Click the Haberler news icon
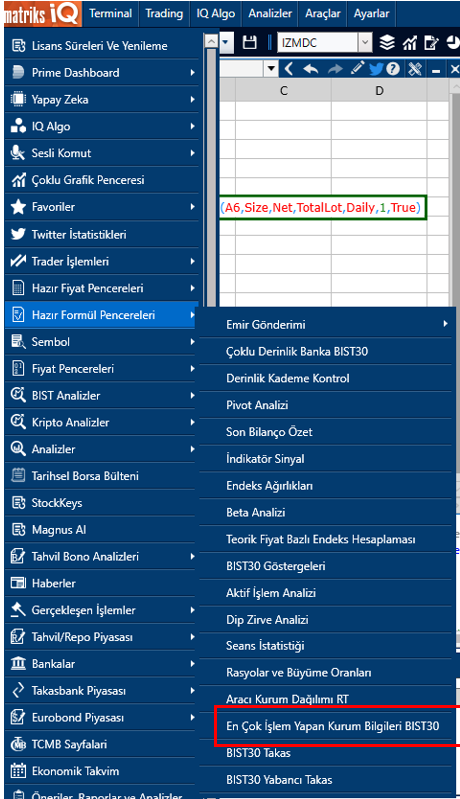Screen dimensions: 460x799 pyautogui.click(x=18, y=583)
